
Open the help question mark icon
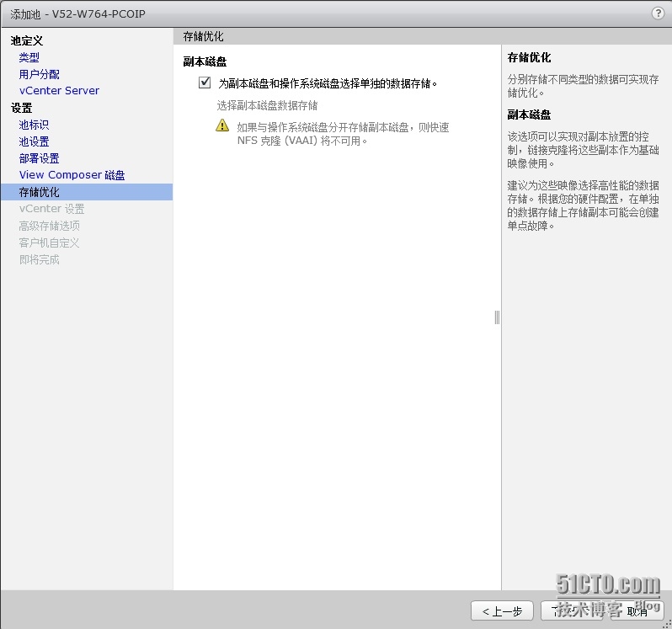coord(658,13)
